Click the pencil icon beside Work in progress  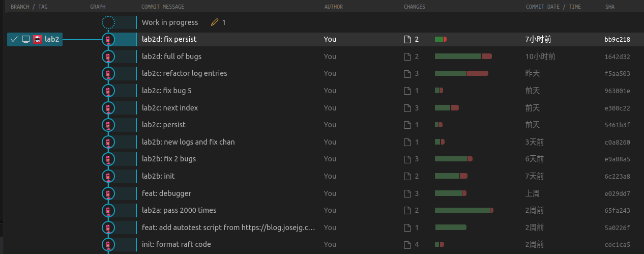215,22
